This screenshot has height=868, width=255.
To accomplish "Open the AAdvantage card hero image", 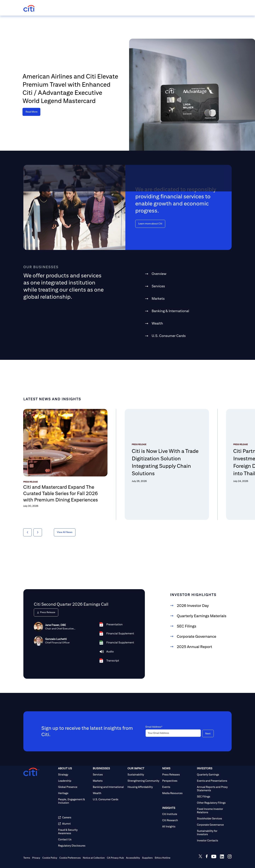I will [x=192, y=95].
